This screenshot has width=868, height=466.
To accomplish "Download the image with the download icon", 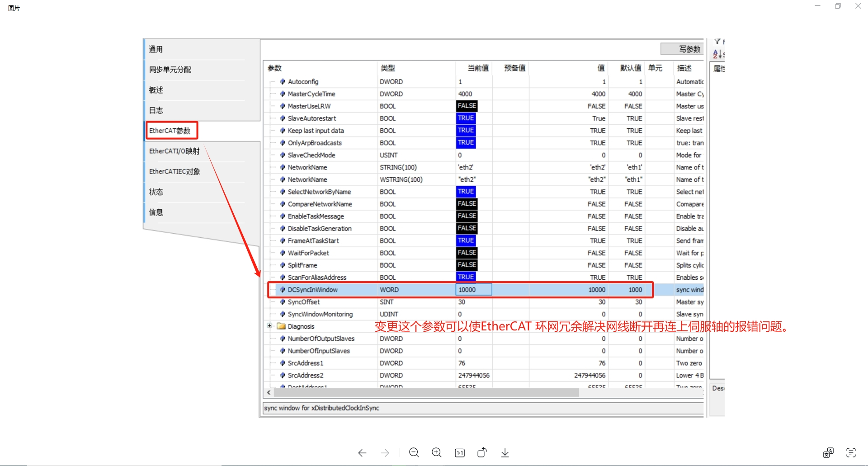I will (505, 453).
